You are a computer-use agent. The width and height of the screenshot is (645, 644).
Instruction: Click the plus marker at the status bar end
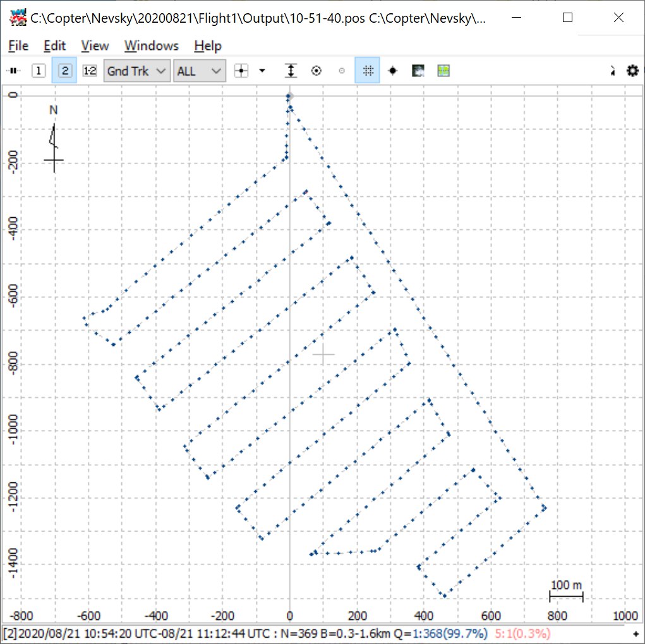[636, 634]
